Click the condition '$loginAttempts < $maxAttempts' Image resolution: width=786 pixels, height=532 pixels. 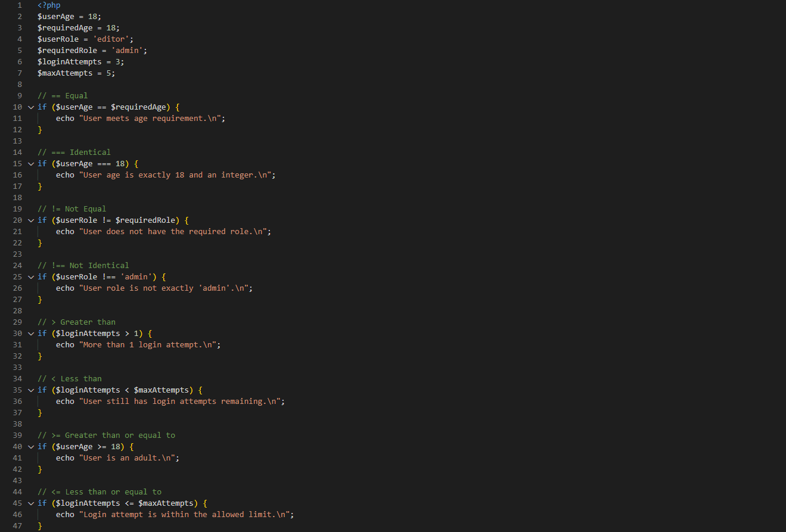point(122,390)
